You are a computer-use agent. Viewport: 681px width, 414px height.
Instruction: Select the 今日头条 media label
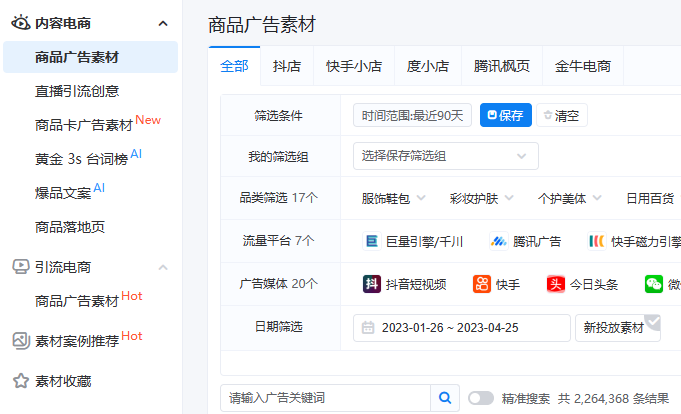click(x=594, y=285)
